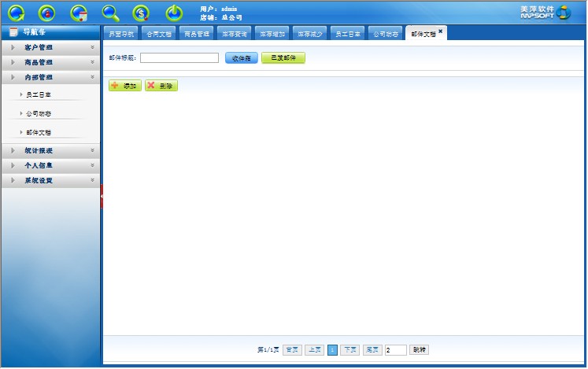The height and width of the screenshot is (369, 588).
Task: Expand the 商品管理 sidebar section
Action: click(51, 62)
